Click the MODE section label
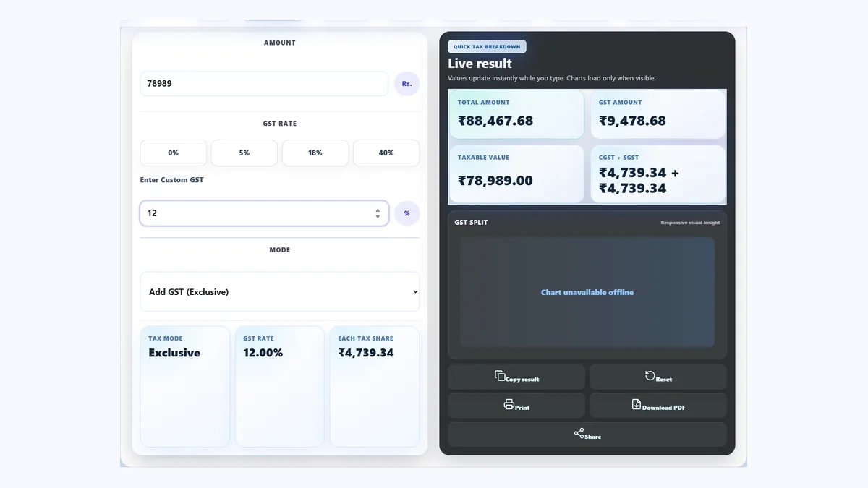Viewport: 868px width, 488px height. click(x=280, y=250)
